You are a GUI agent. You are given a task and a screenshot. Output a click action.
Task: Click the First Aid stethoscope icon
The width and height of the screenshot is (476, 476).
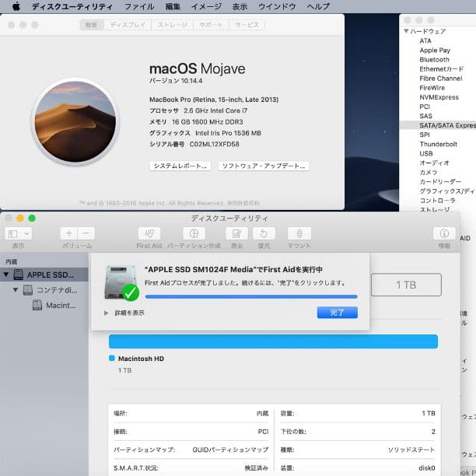point(149,233)
